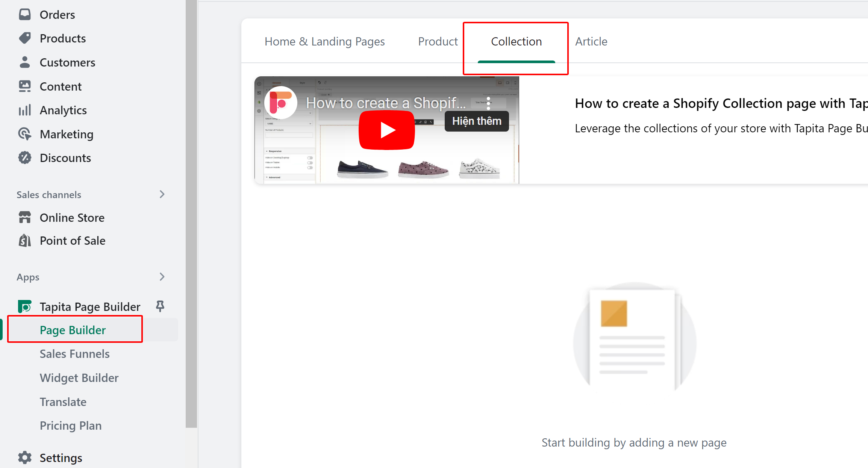The height and width of the screenshot is (468, 868).
Task: Click the Marketing target icon
Action: click(x=25, y=134)
